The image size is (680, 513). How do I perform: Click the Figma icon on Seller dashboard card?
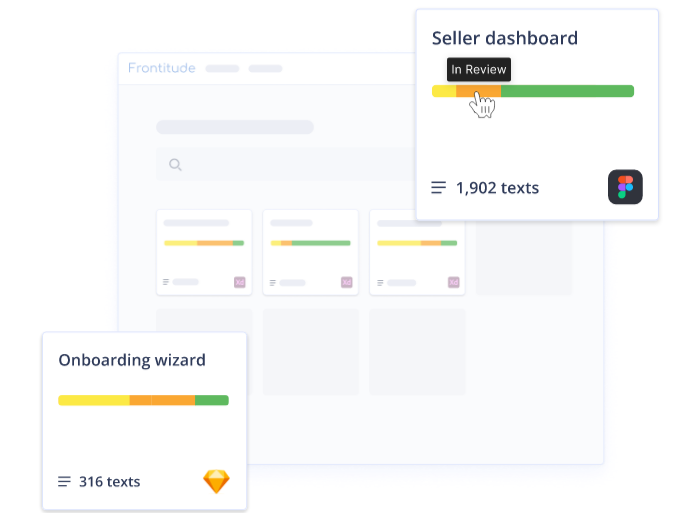coord(625,187)
